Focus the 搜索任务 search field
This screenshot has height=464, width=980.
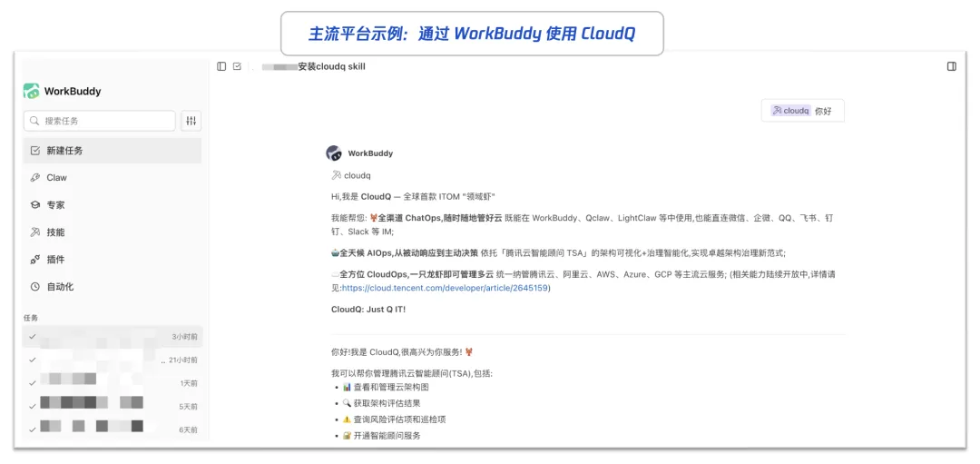point(100,121)
